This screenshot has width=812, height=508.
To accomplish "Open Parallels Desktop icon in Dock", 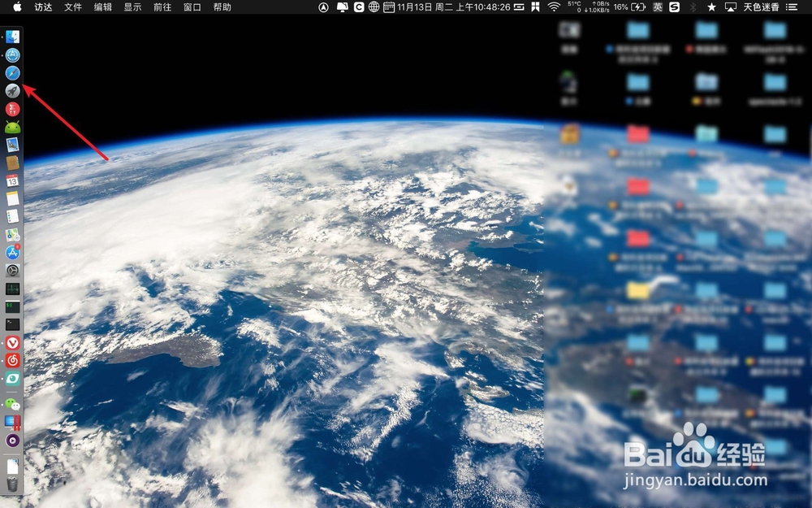I will [x=12, y=423].
